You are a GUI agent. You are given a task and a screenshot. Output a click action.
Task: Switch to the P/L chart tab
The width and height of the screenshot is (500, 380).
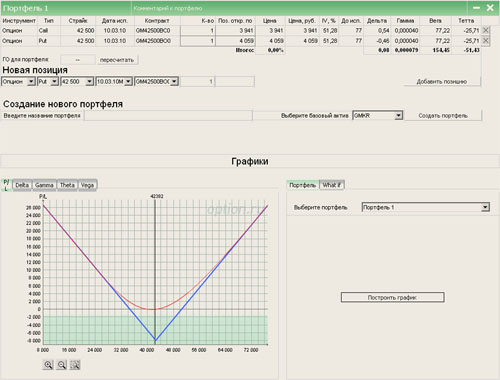[6, 185]
